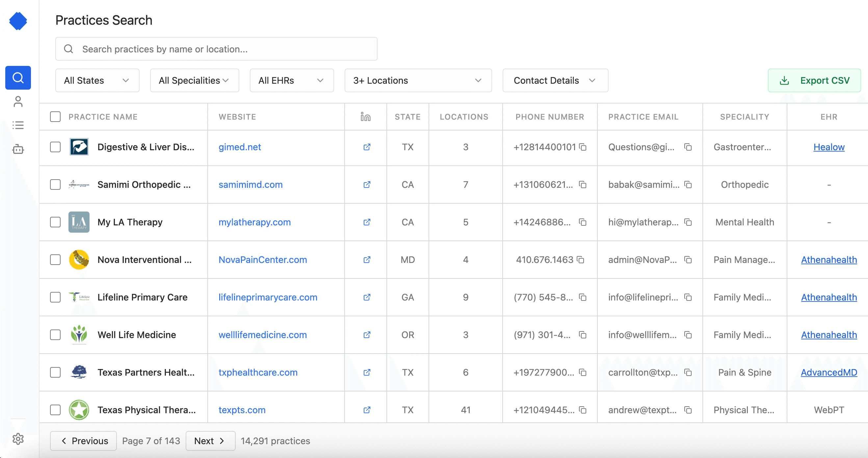Screen dimensions: 868x458
Task: Open the All Specialities filter
Action: [194, 80]
